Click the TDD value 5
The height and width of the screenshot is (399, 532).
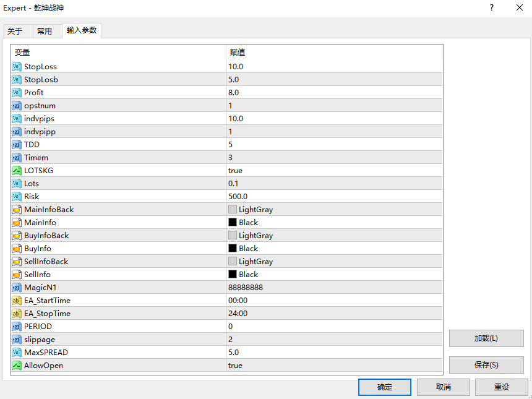[230, 145]
